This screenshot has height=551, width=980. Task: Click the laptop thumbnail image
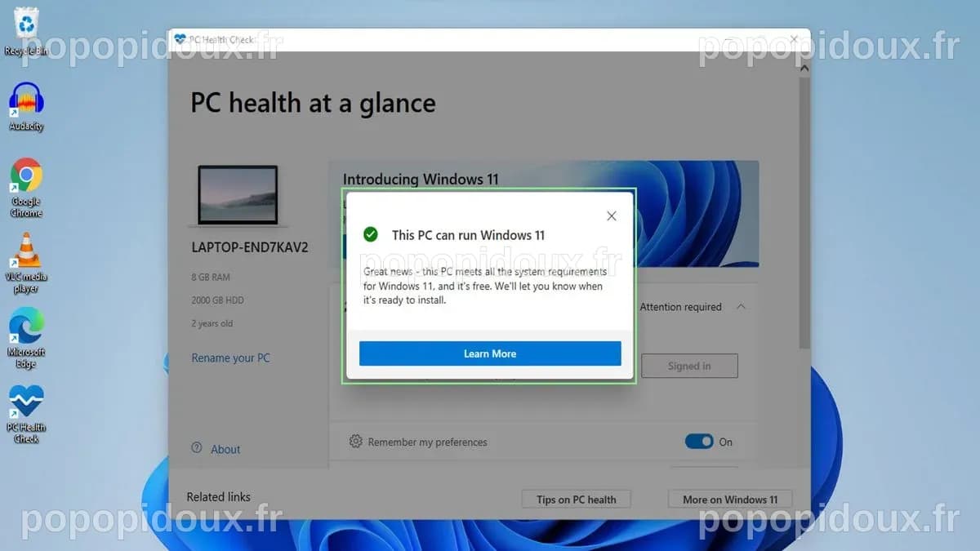(x=238, y=196)
